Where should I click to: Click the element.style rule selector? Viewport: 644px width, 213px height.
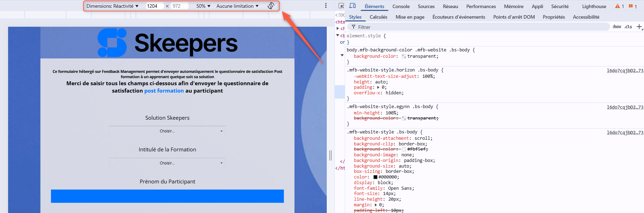(x=363, y=36)
